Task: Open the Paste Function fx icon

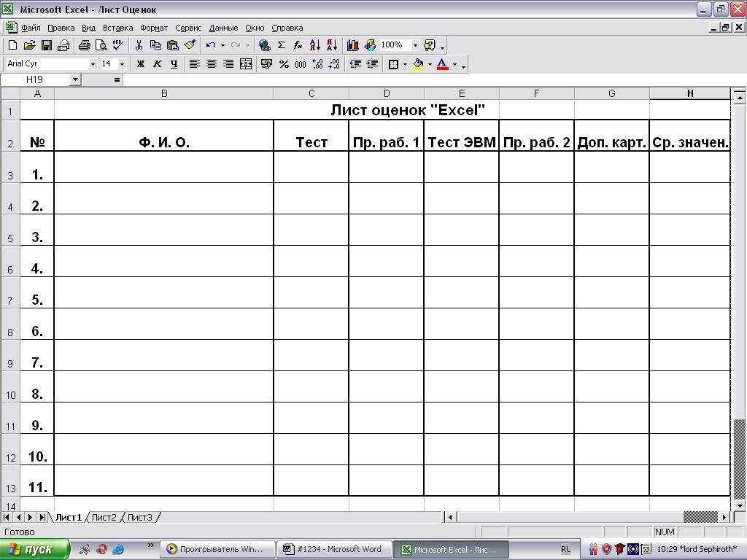Action: pyautogui.click(x=298, y=45)
